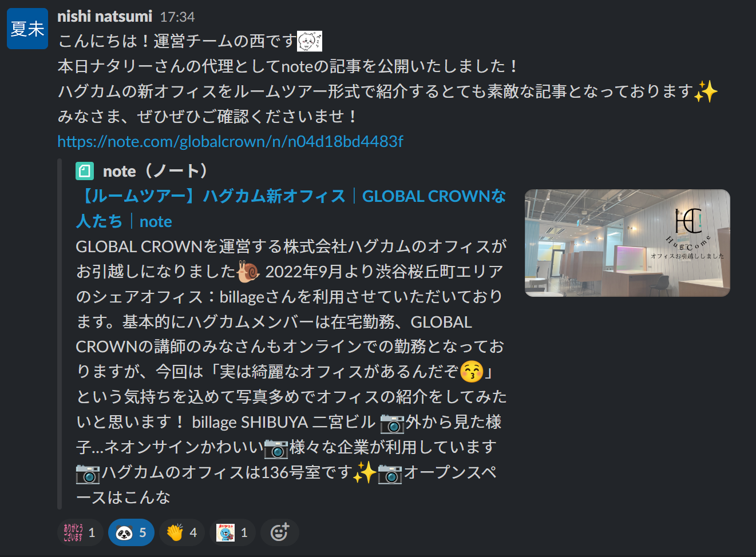
Task: Click the kissing face emoji in preview
Action: click(472, 372)
